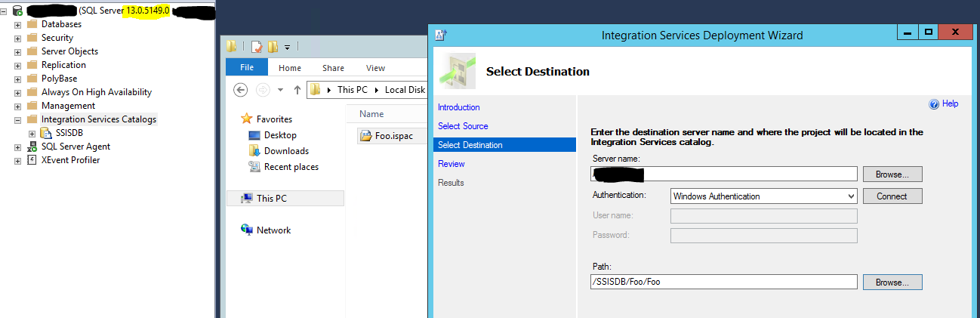Expand the Security node in Object Explorer
Screen dimensions: 980x318
click(x=17, y=38)
